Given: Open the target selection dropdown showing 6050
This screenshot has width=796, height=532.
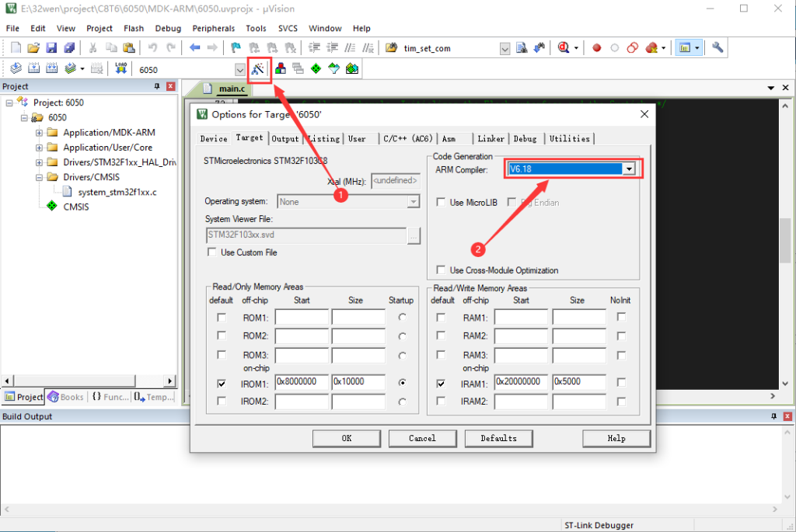Looking at the screenshot, I should [x=239, y=69].
